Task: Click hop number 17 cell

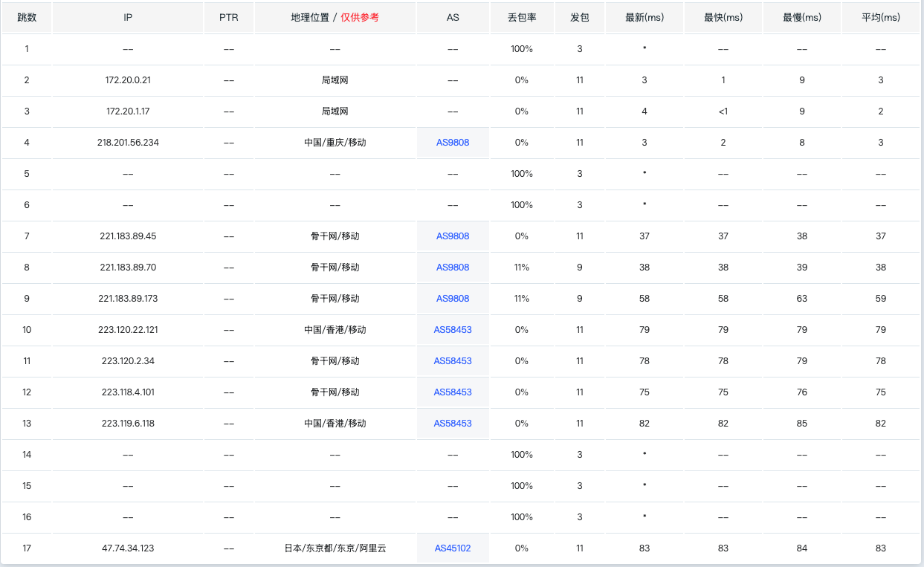Action: click(27, 548)
